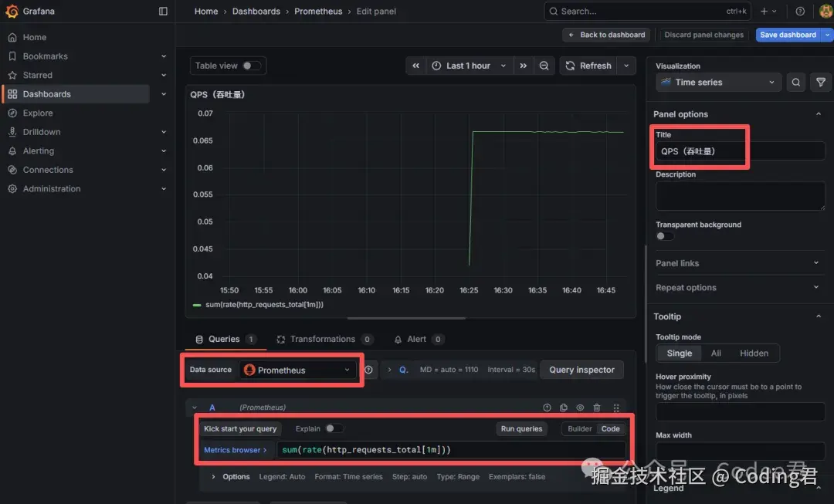The width and height of the screenshot is (834, 504).
Task: Click the Description text area
Action: (740, 195)
